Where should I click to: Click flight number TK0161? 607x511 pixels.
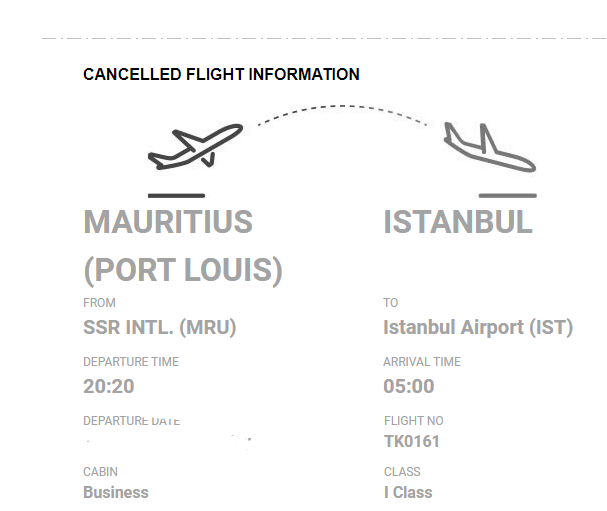412,441
